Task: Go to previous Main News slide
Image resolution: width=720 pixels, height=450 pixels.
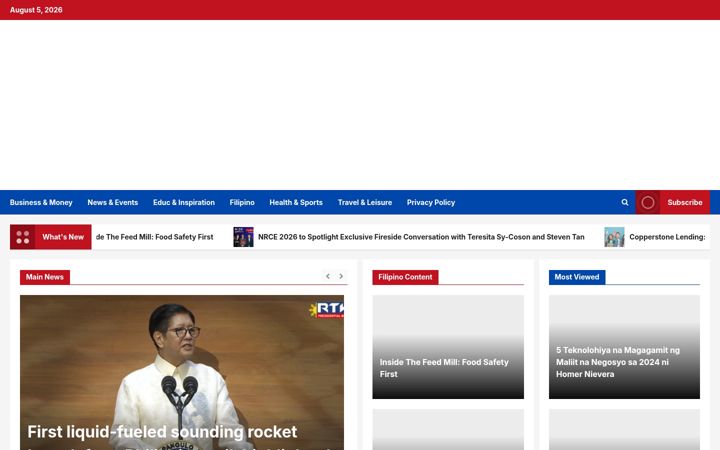Action: click(327, 276)
